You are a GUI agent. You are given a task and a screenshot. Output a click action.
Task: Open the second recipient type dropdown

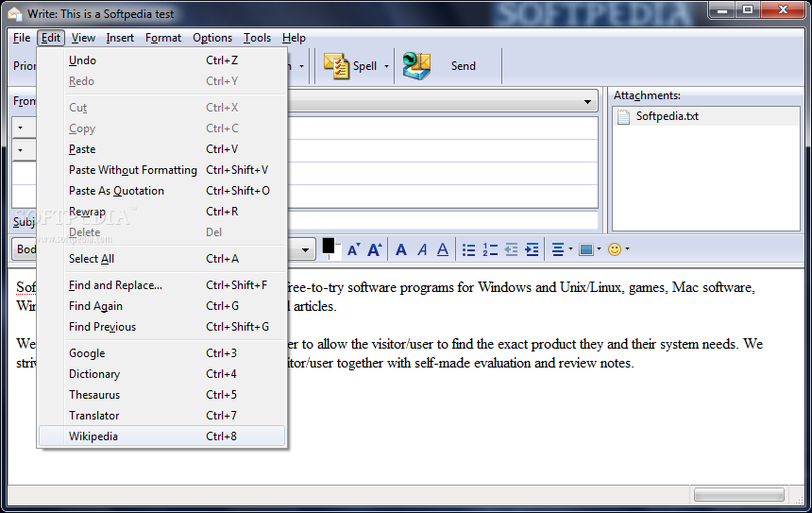click(x=20, y=150)
